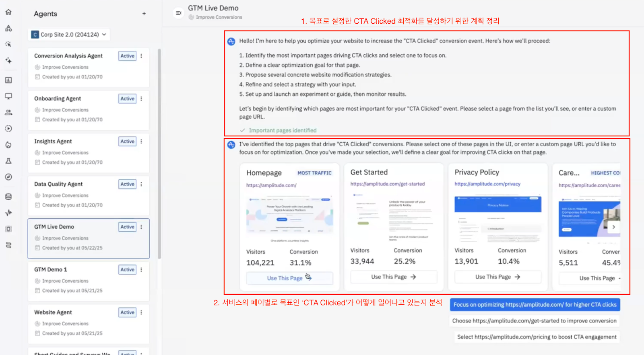Toggle Active badge on Insights Agent
Screen dimensions: 644x355
pyautogui.click(x=128, y=142)
